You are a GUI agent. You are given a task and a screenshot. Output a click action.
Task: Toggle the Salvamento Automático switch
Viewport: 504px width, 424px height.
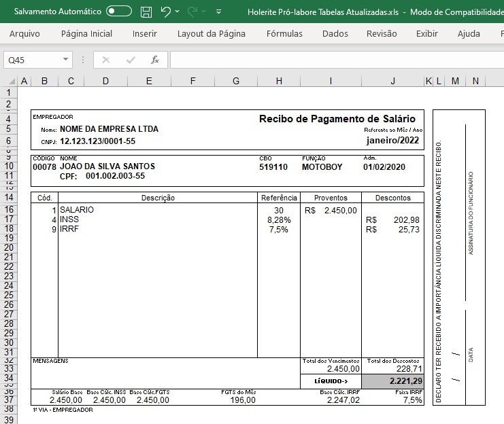click(x=119, y=12)
